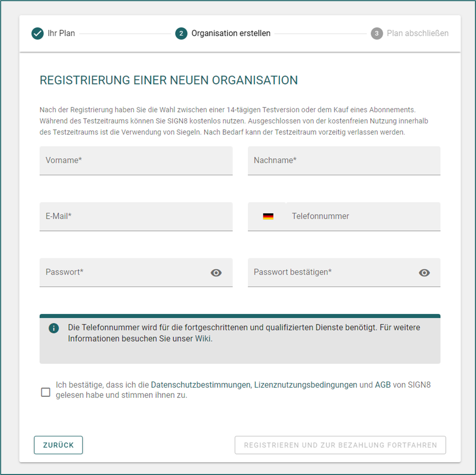This screenshot has height=475, width=476.
Task: Focus the Telefonnummer input field
Action: 363,217
